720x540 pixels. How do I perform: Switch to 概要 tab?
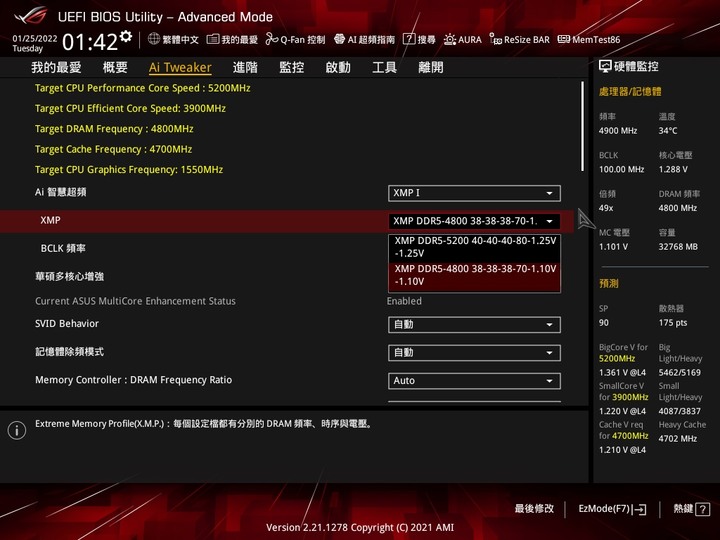115,68
